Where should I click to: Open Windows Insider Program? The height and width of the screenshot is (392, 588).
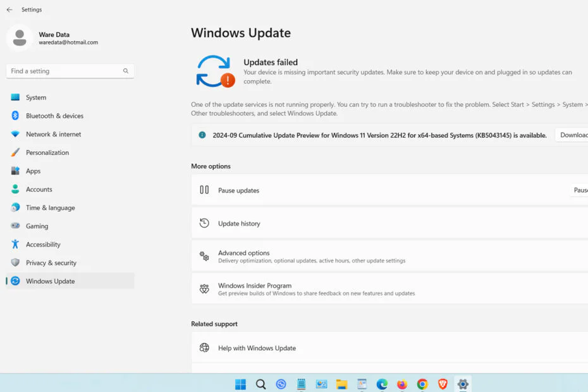coord(389,289)
